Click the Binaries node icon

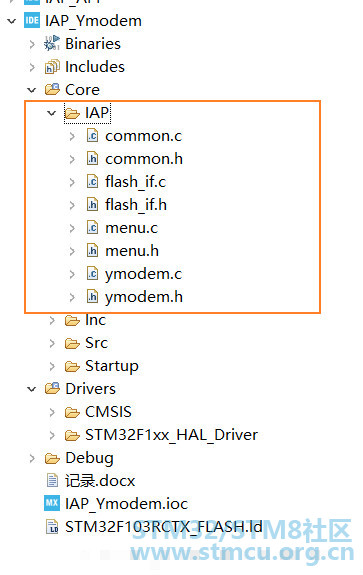point(52,43)
